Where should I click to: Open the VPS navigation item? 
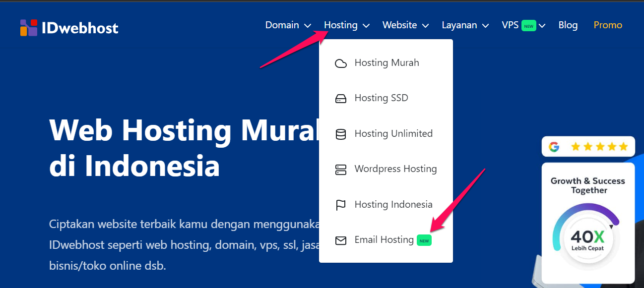pos(510,25)
